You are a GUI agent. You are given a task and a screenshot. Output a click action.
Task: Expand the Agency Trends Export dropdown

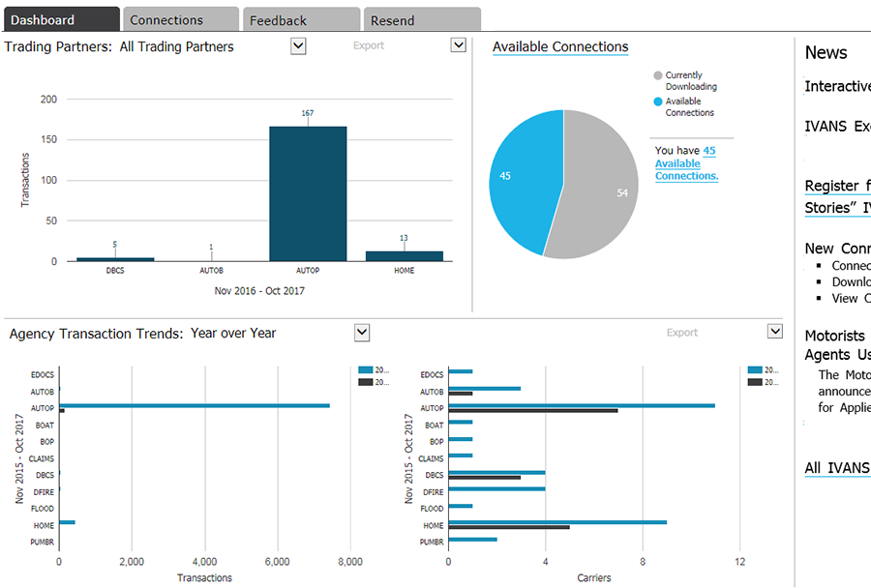[x=774, y=332]
